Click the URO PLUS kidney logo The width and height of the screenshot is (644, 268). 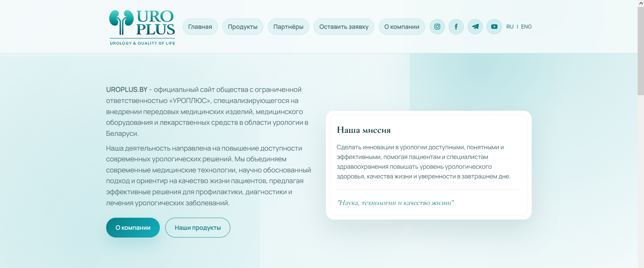(142, 27)
